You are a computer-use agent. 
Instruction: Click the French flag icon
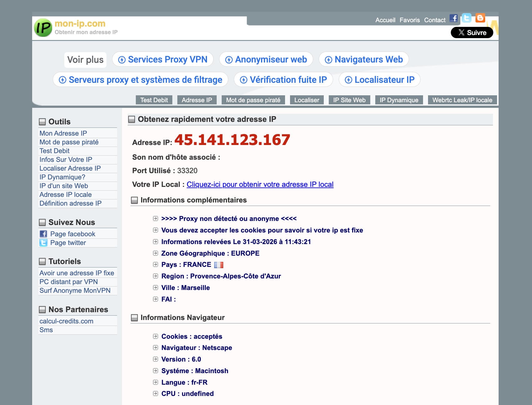(x=219, y=265)
